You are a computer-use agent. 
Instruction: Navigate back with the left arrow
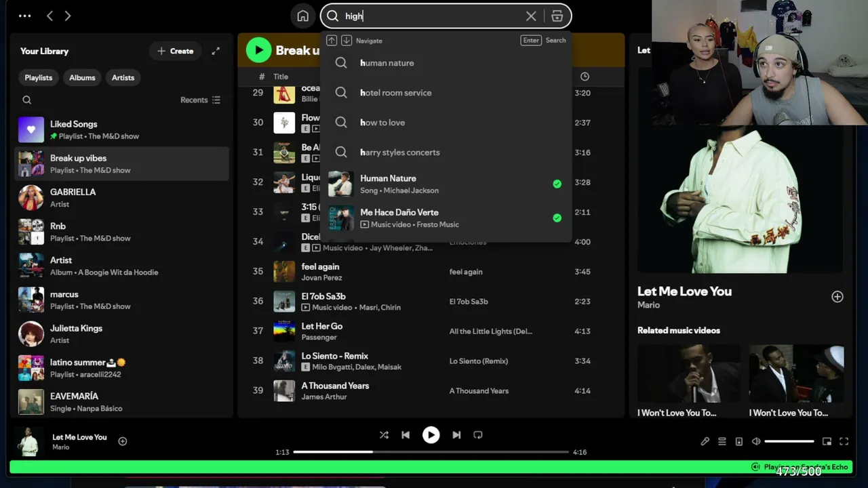(x=50, y=16)
